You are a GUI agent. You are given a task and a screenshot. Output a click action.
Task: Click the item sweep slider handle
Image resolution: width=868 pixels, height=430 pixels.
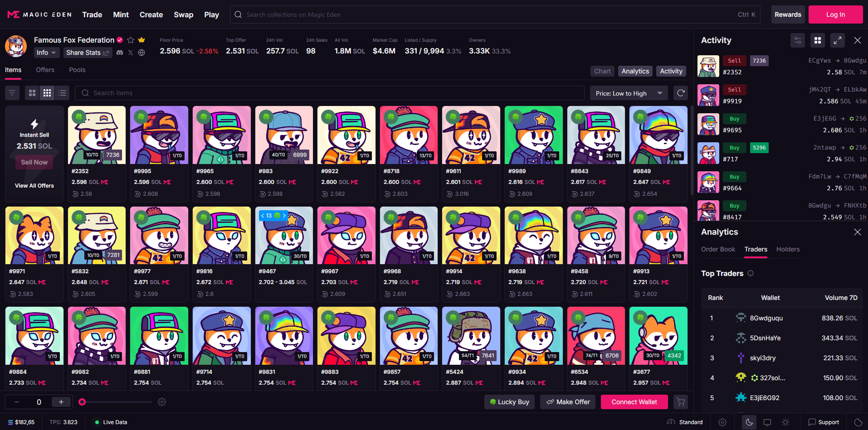click(82, 402)
